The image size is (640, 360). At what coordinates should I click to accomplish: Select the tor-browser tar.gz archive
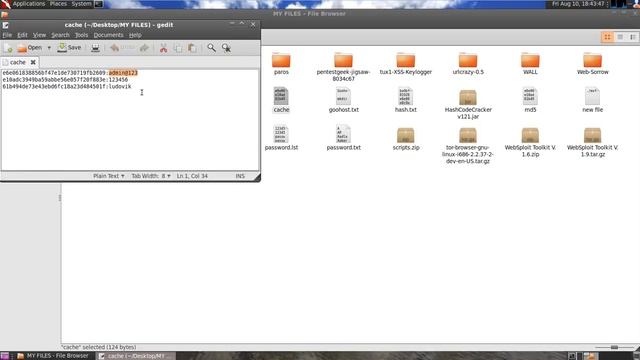click(468, 146)
